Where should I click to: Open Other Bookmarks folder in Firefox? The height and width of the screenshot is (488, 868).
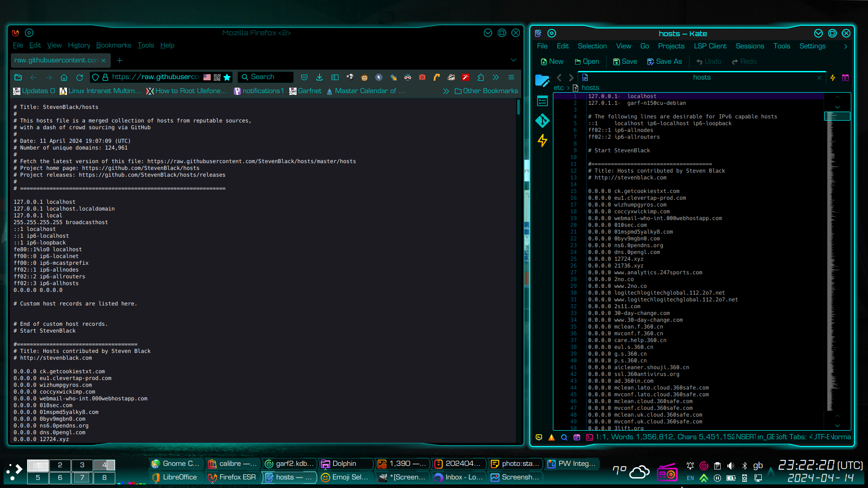[x=486, y=91]
